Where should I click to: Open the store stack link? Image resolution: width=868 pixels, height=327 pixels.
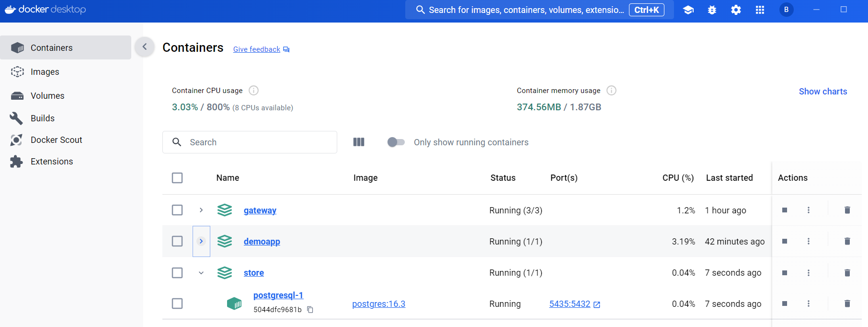[x=254, y=273]
